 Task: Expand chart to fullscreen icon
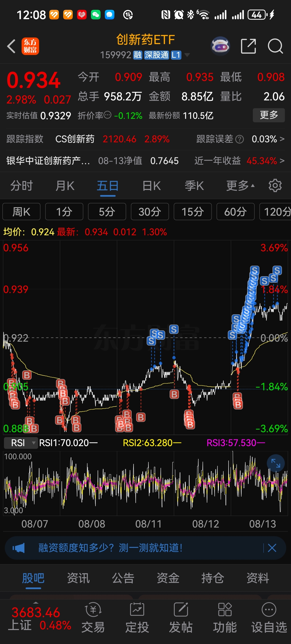point(276,463)
